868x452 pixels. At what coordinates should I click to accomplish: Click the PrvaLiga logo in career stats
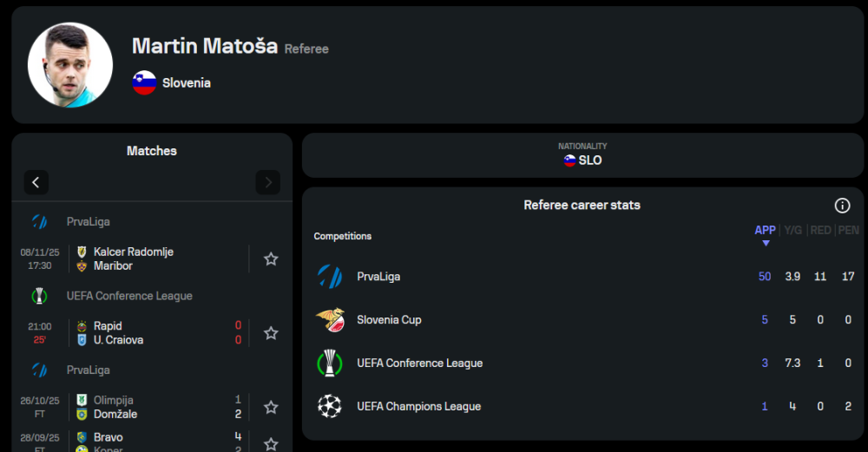coord(330,277)
